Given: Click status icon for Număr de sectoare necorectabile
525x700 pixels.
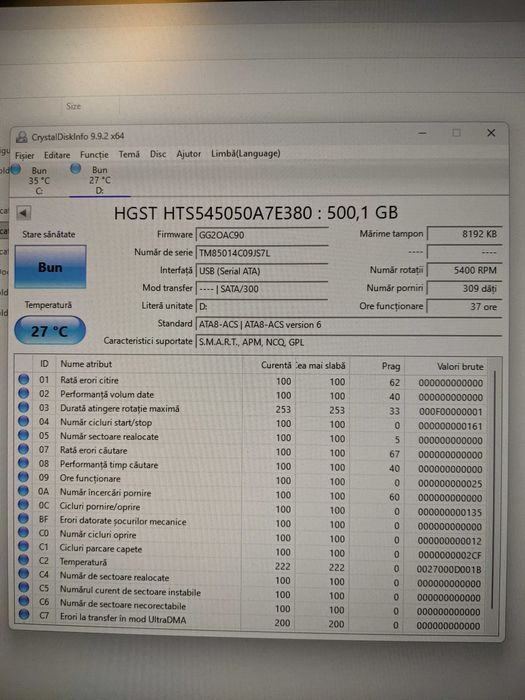Looking at the screenshot, I should point(24,601).
